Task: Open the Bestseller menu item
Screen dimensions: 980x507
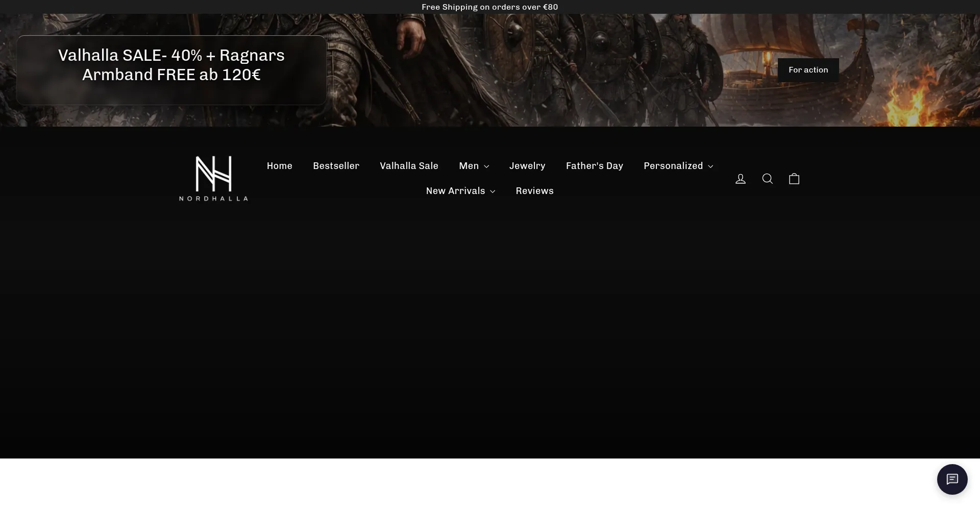Action: point(336,166)
